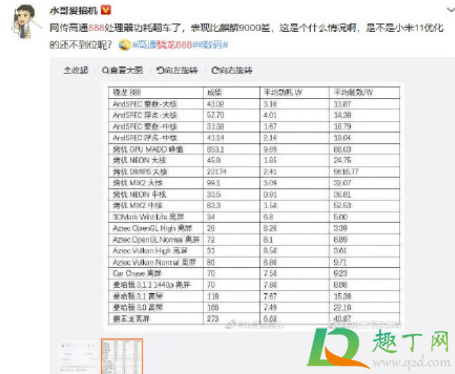
Task: Click the AndSPEC 整数-大核 row label
Action: [x=145, y=104]
